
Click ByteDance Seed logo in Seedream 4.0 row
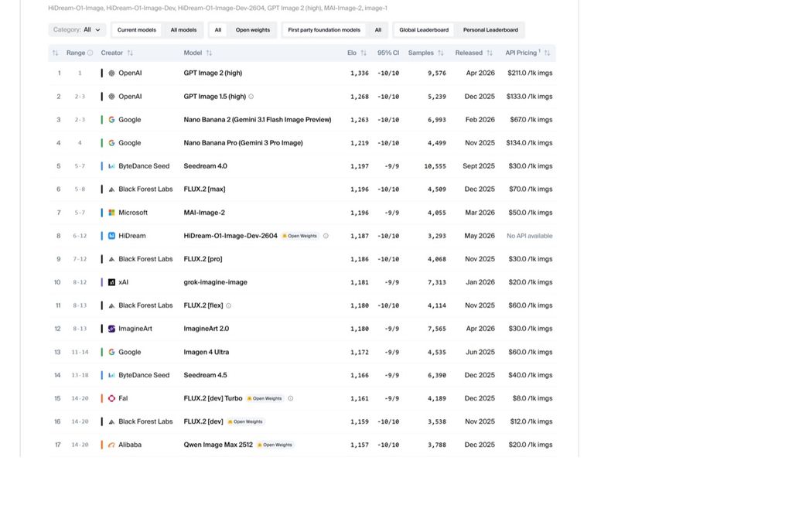coord(111,166)
